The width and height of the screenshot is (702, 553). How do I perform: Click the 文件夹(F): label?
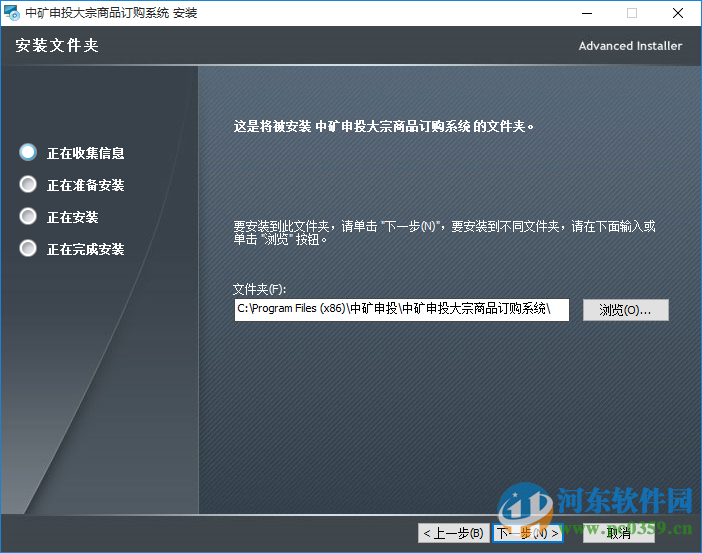tap(259, 289)
